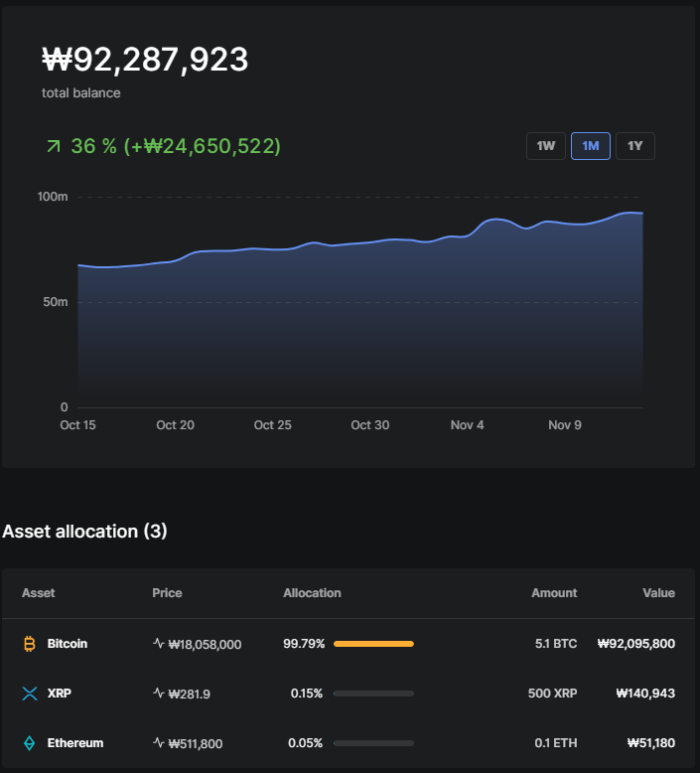The width and height of the screenshot is (700, 773).
Task: Open the XRP asset name
Action: 60,694
